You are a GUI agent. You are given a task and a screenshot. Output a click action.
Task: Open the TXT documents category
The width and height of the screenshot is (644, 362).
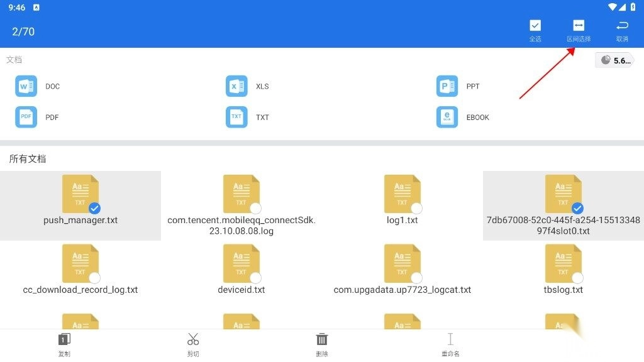click(x=236, y=117)
